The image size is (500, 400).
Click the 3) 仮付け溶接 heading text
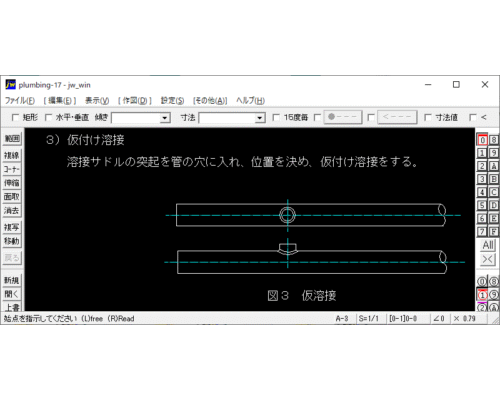(85, 140)
